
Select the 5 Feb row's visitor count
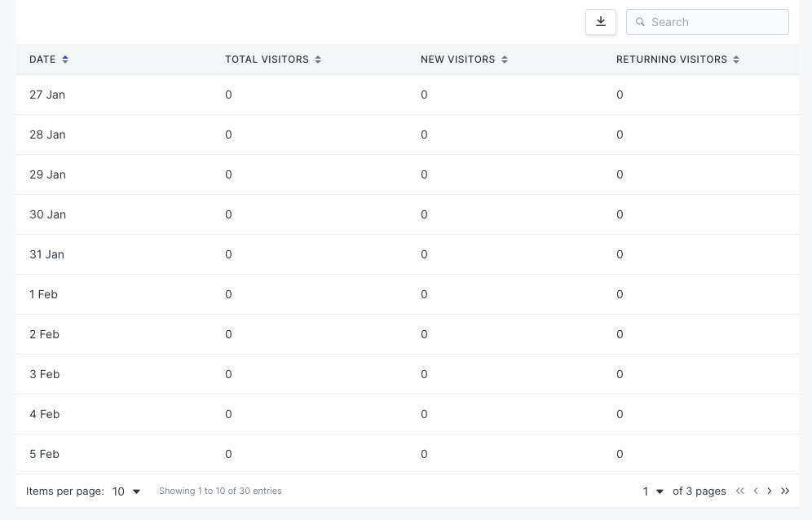(x=228, y=454)
